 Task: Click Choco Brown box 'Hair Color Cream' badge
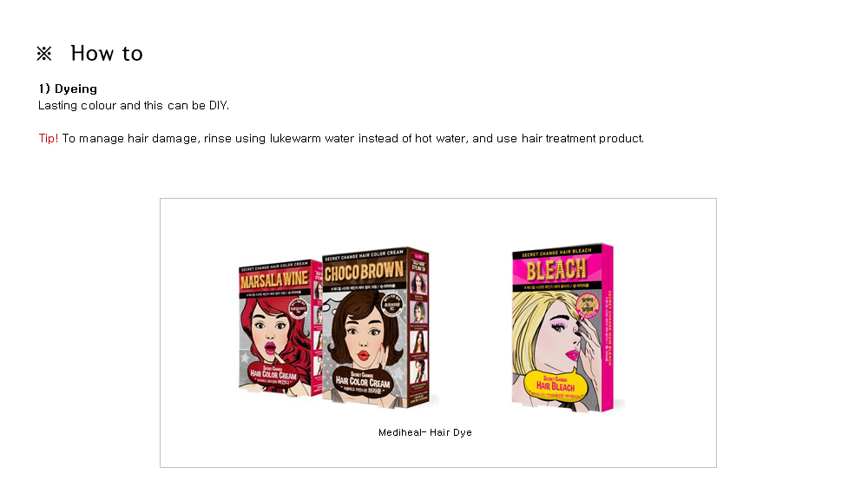[363, 380]
